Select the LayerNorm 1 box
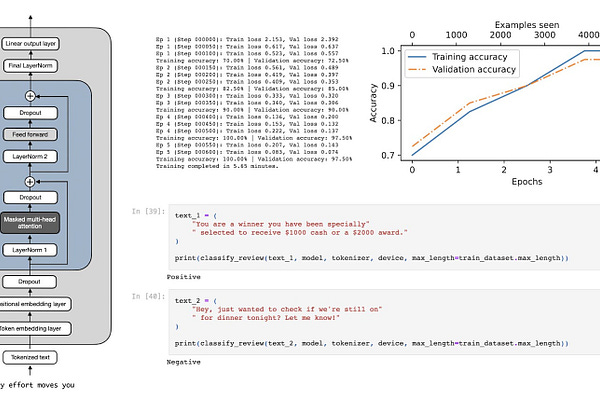 (x=30, y=250)
